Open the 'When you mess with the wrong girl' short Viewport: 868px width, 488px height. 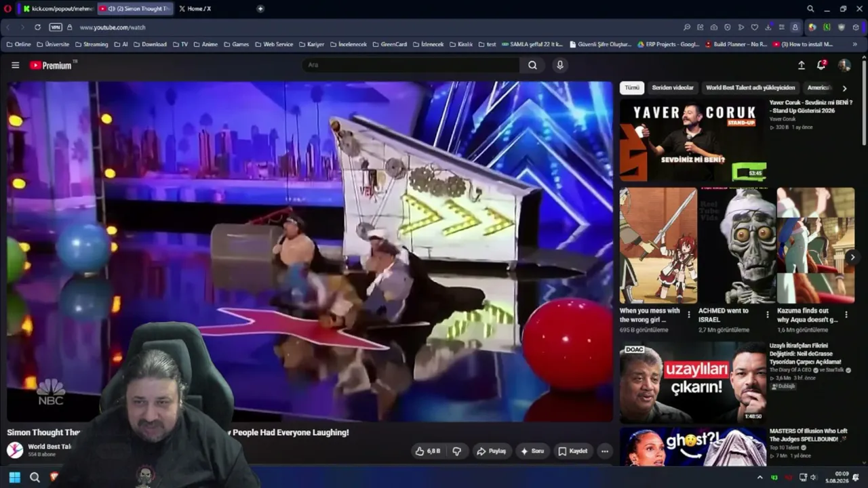[x=658, y=245]
